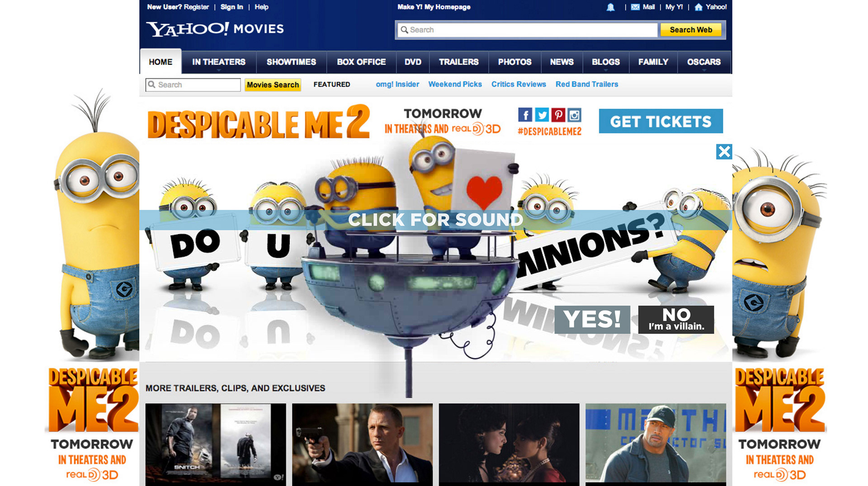Viewport: 868px width, 486px height.
Task: Open the NEWS tab
Action: (x=562, y=62)
